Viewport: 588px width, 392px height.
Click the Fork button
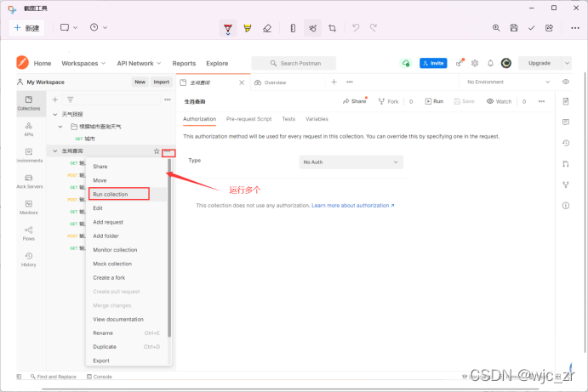pos(389,101)
